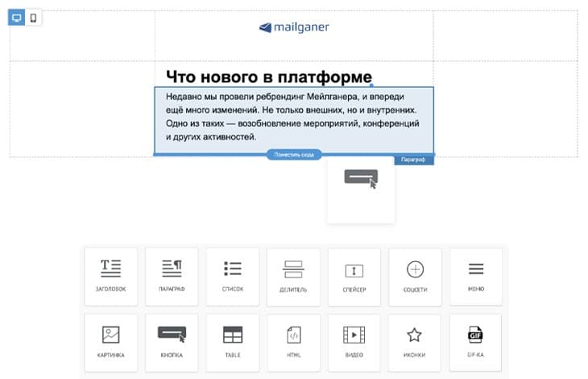Click the Mailganer logo

pos(293,27)
